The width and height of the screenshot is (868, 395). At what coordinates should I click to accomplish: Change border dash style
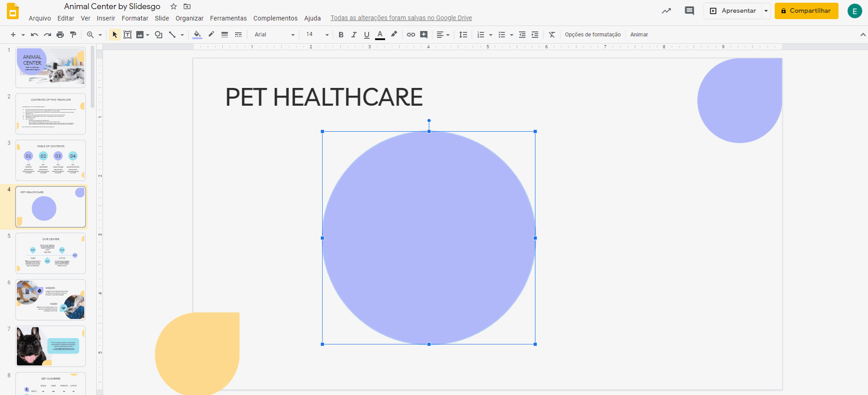point(238,35)
